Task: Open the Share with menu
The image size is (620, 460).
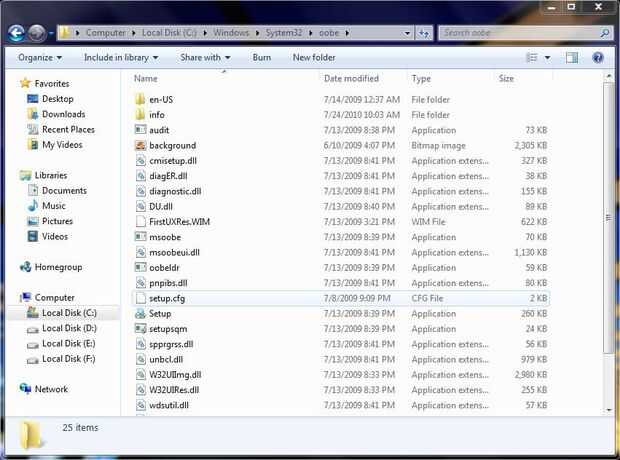Action: 205,58
